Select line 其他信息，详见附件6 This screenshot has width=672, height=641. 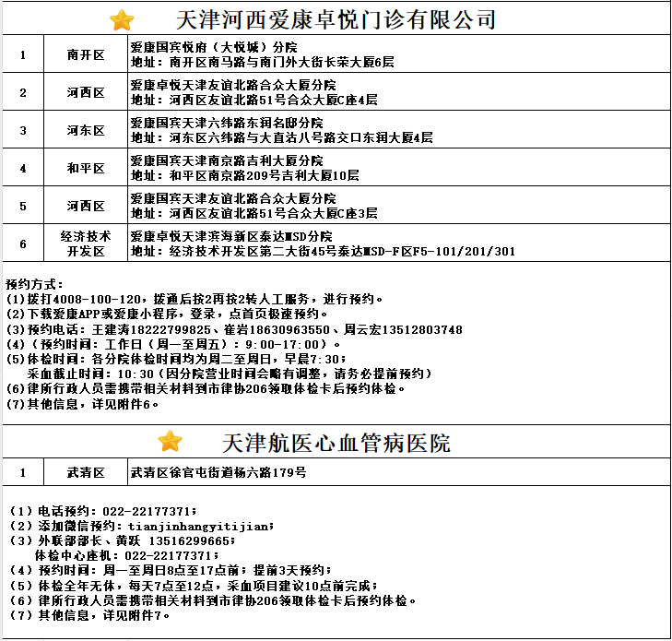pyautogui.click(x=82, y=404)
